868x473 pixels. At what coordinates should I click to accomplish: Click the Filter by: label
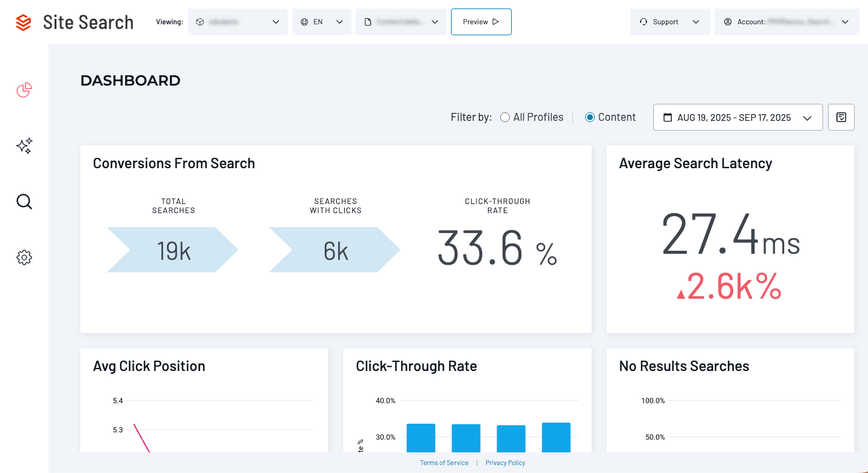pyautogui.click(x=472, y=117)
